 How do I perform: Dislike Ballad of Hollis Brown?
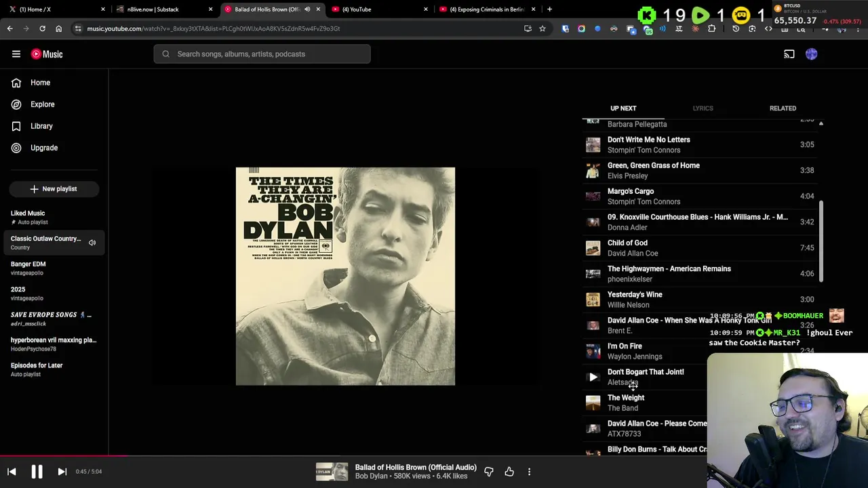click(489, 472)
